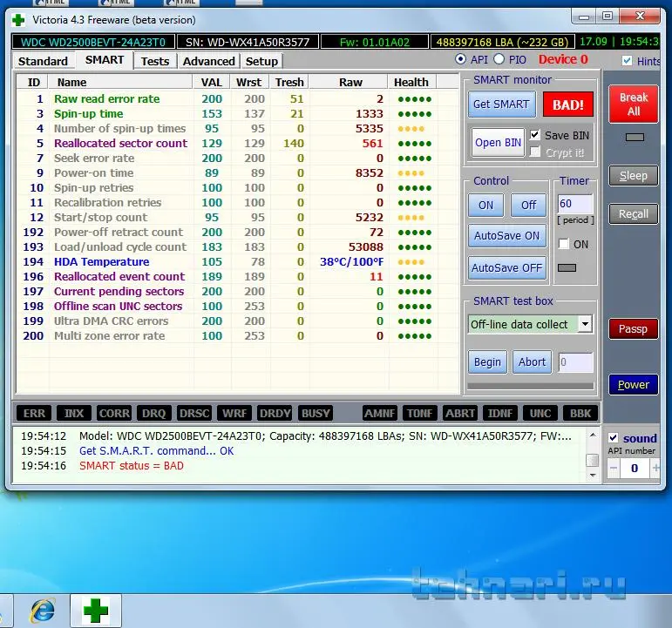Sort by the Wrst column header
The height and width of the screenshot is (628, 672).
249,82
